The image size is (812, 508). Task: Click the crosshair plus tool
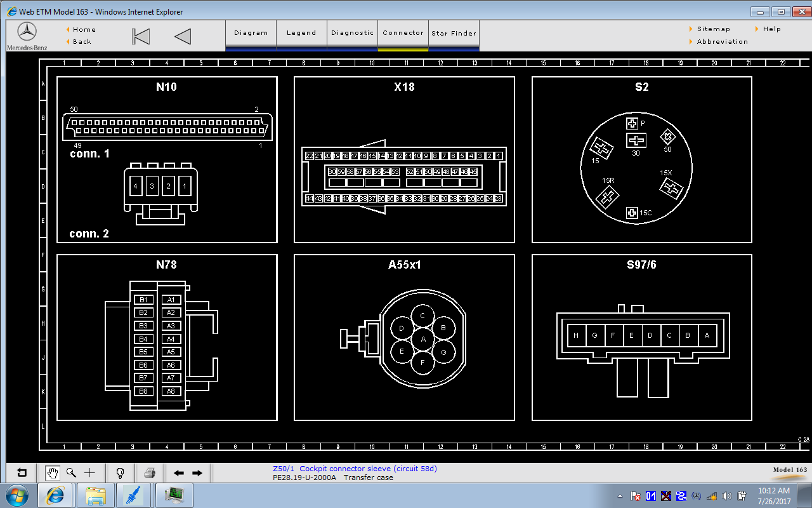89,473
